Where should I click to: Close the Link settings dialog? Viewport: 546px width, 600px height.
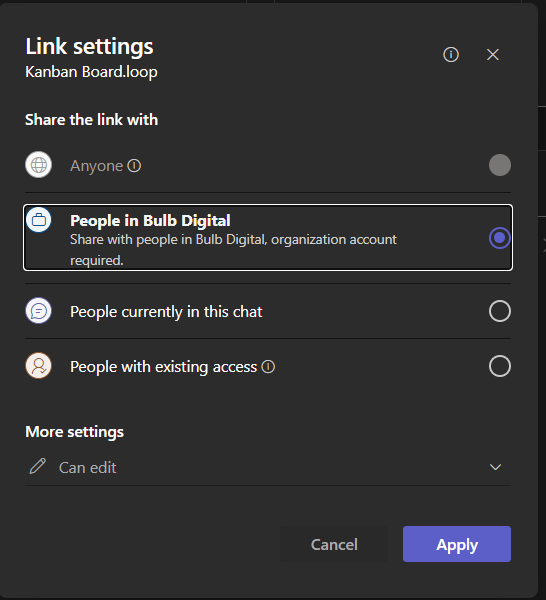tap(493, 55)
